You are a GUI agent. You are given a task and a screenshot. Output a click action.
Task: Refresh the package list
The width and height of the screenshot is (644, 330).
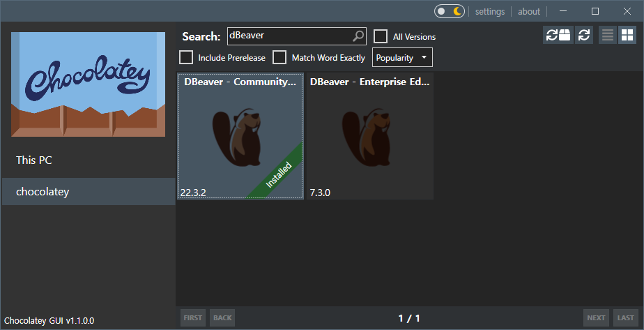point(583,36)
